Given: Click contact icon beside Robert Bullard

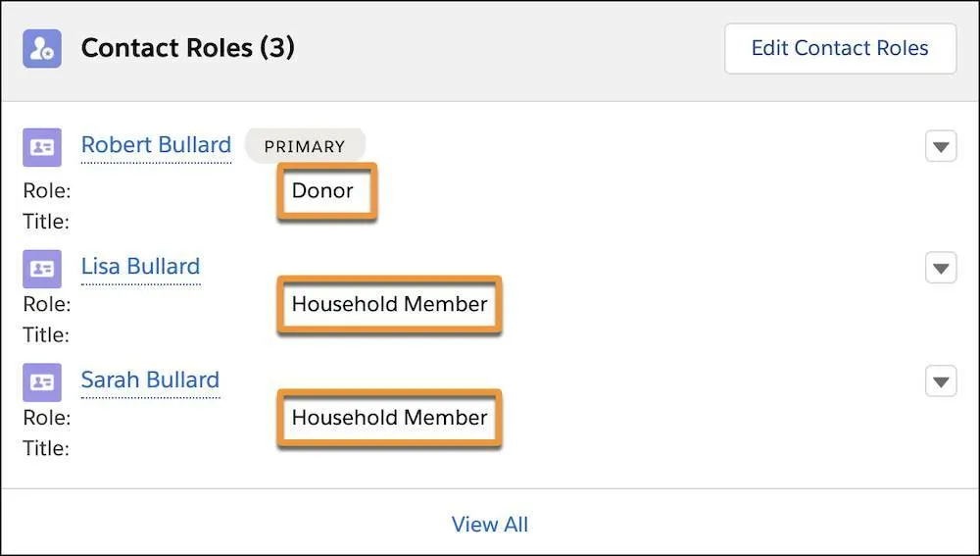Looking at the screenshot, I should 42,147.
